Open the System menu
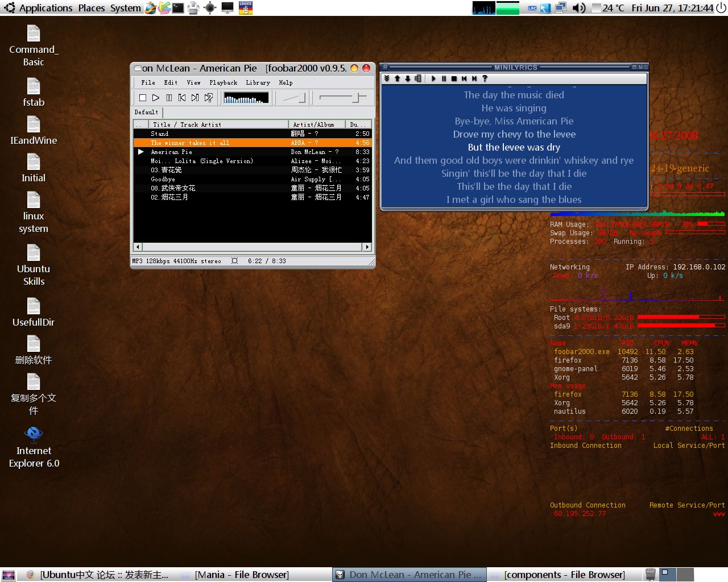Screen dimensions: 728x582 click(126, 8)
